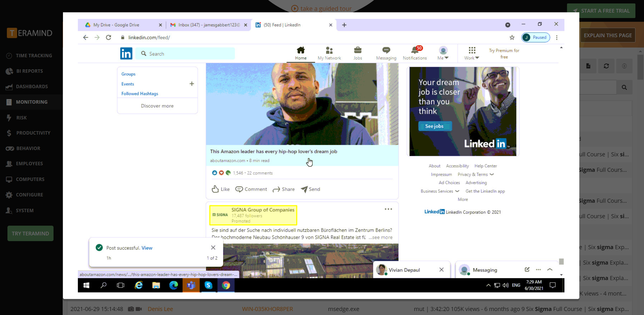Comment on the Amazon leader post
This screenshot has width=644, height=315.
click(x=251, y=189)
